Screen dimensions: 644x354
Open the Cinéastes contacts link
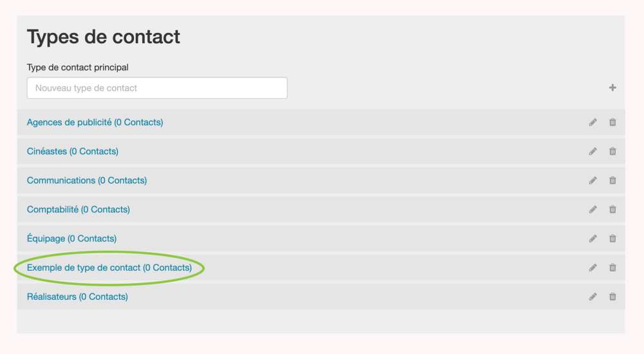coord(72,152)
